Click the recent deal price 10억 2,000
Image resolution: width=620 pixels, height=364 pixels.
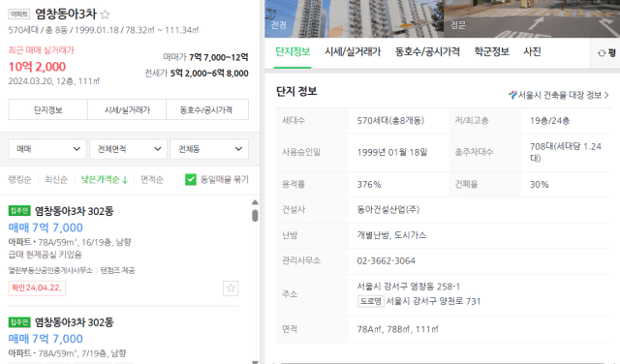[37, 67]
